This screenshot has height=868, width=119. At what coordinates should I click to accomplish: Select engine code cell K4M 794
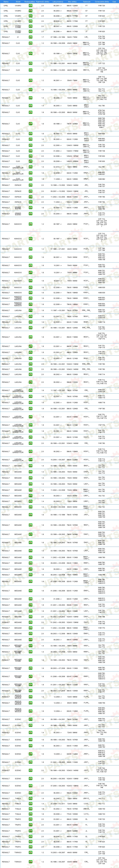coord(101,703)
